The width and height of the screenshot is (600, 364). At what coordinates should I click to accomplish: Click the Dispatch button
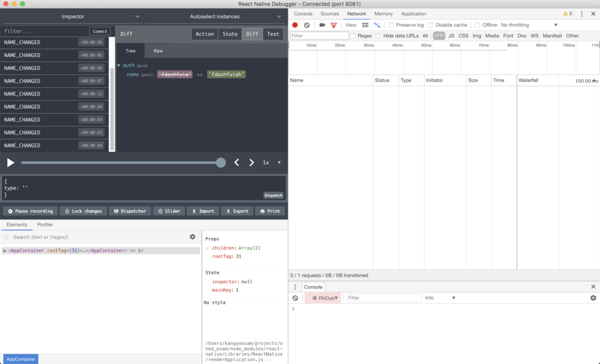tap(273, 195)
